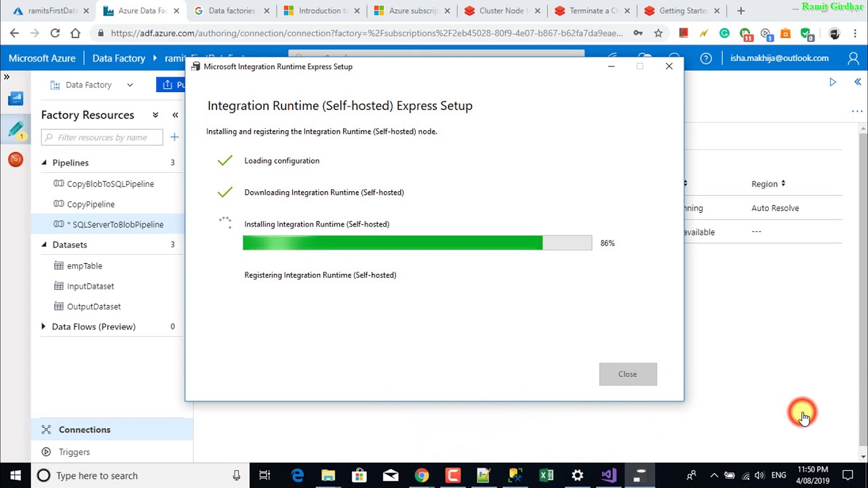Launch Microsoft Edge from taskbar

(297, 476)
